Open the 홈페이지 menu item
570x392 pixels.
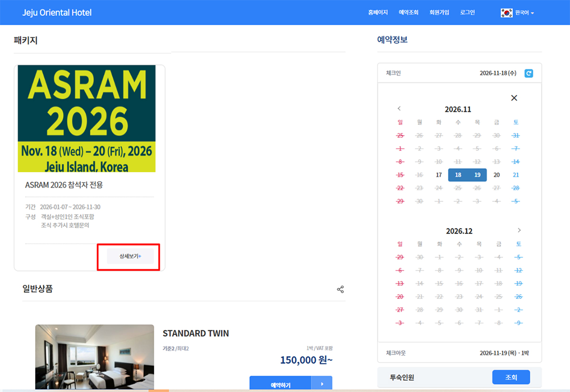[378, 13]
